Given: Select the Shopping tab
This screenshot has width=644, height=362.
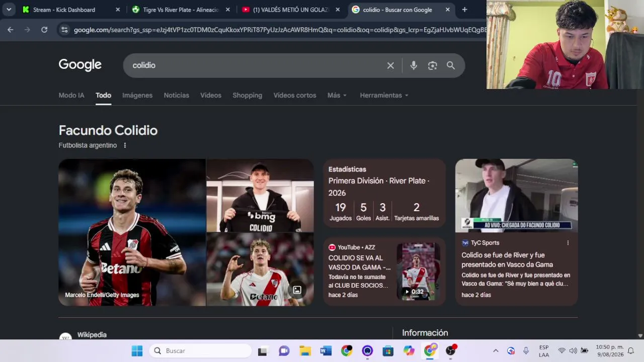Looking at the screenshot, I should pos(247,96).
